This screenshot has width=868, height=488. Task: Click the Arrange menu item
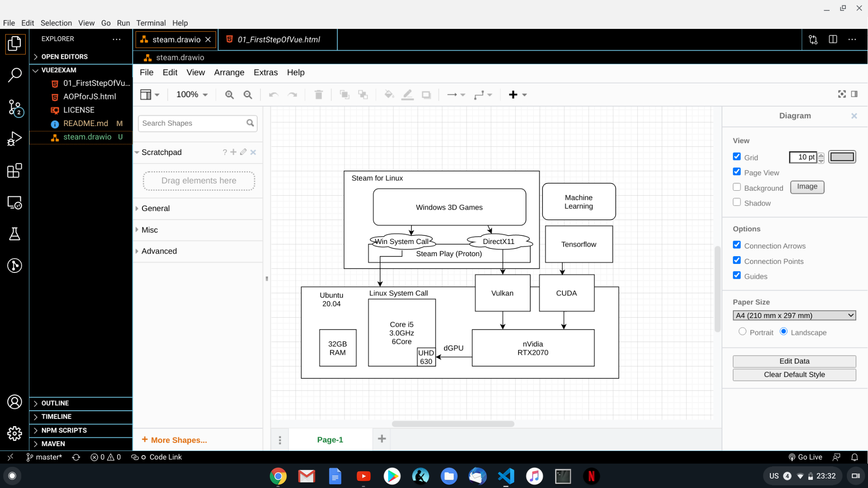coord(229,72)
